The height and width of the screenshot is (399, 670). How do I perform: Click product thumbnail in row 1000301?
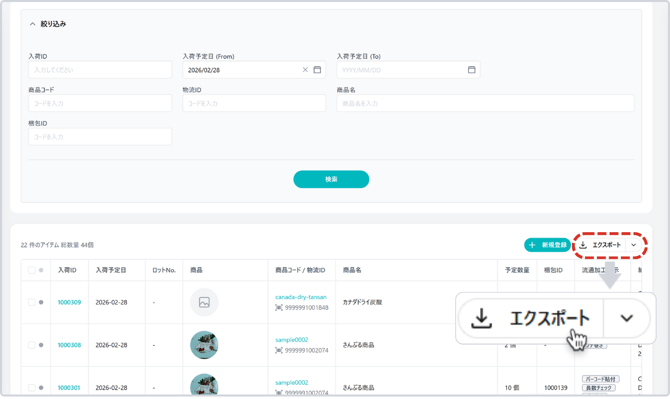pos(204,384)
